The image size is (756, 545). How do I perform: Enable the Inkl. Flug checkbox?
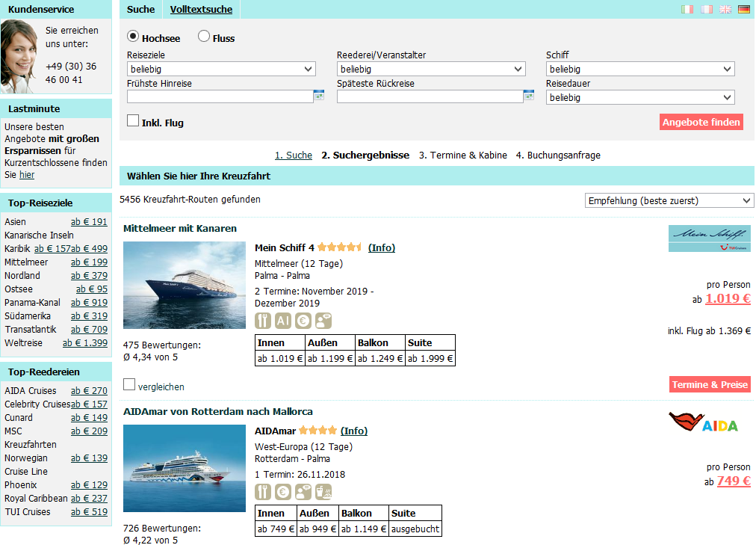click(x=133, y=120)
